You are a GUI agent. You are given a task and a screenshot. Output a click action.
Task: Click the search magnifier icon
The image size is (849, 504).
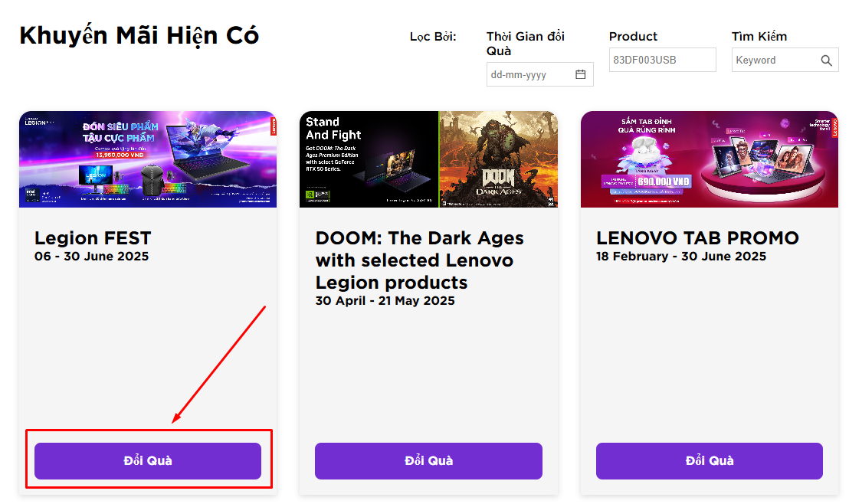(826, 61)
